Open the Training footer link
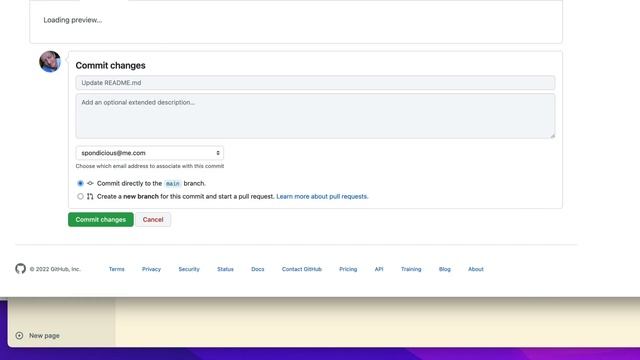 click(411, 269)
